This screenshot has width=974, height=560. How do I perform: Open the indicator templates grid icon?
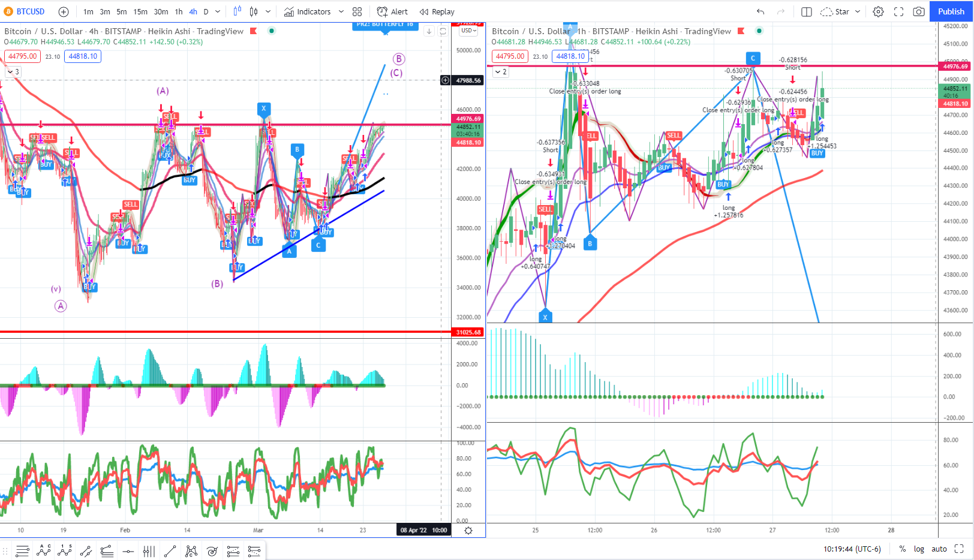[x=357, y=11]
